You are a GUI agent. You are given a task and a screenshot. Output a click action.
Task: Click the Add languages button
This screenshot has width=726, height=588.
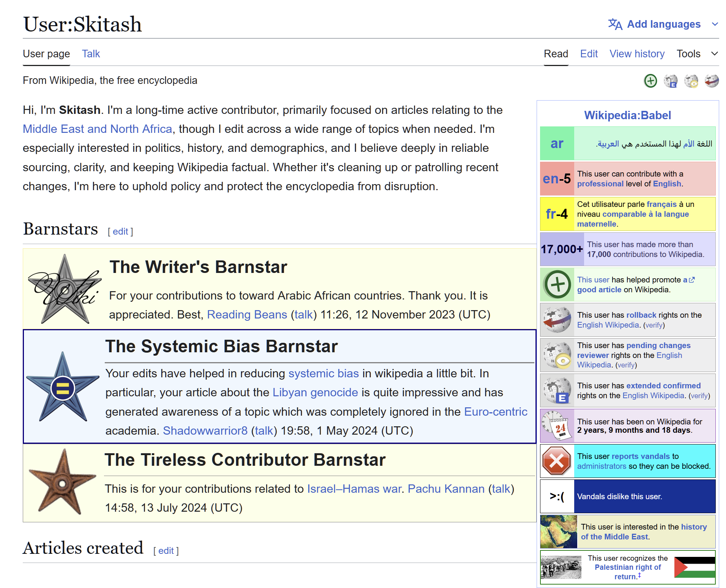[663, 24]
